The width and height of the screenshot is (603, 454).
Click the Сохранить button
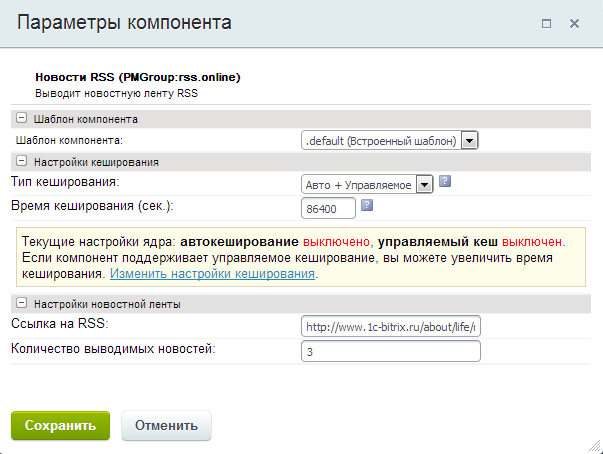coord(60,426)
